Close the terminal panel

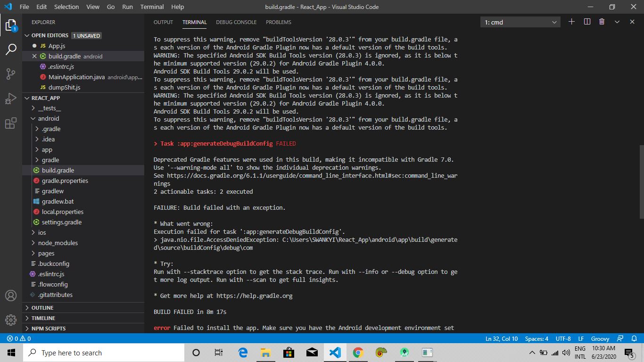pyautogui.click(x=632, y=22)
